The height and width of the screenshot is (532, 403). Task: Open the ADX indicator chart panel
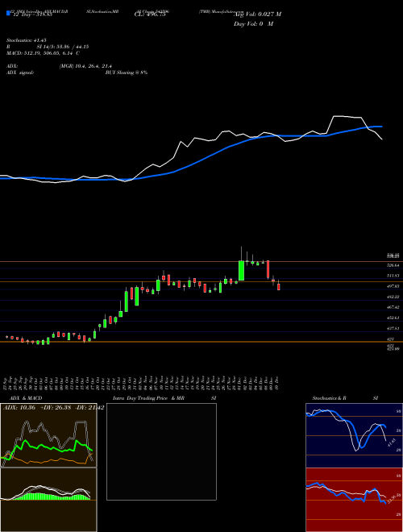(x=48, y=435)
